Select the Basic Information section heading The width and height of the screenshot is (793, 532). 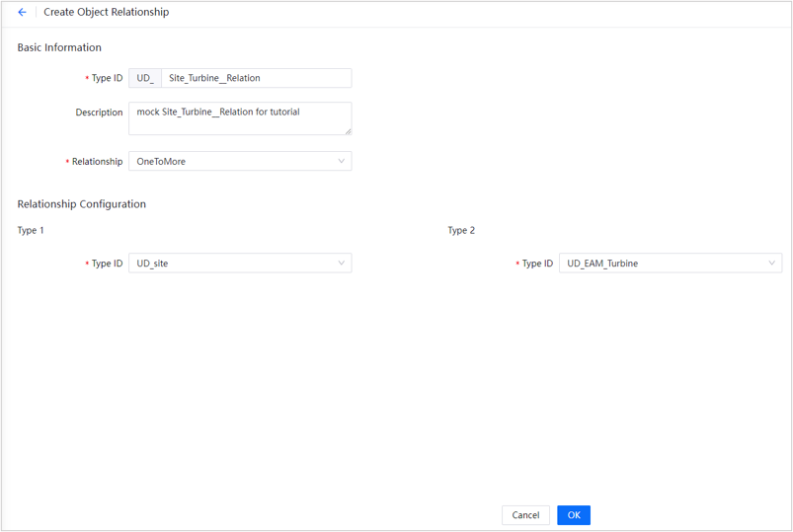[59, 47]
